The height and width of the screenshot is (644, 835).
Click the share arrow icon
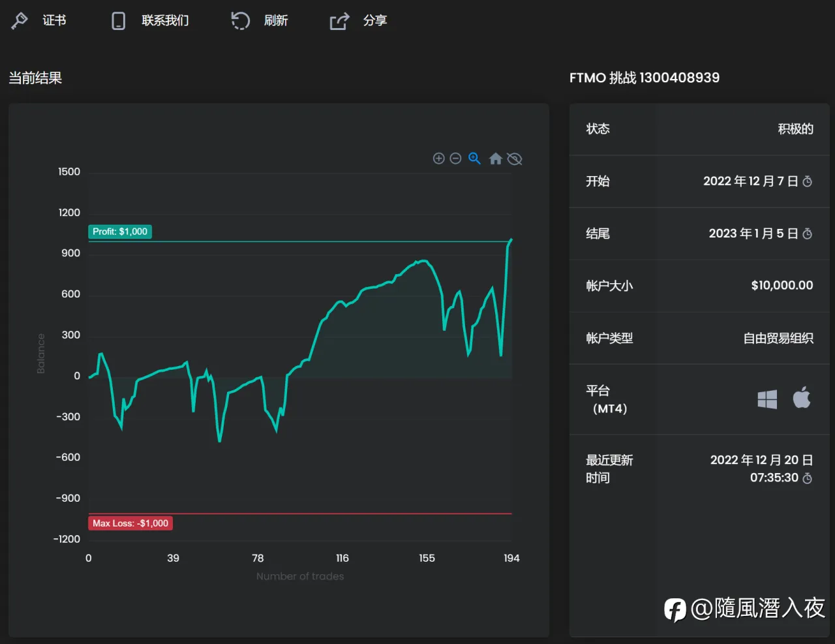click(339, 22)
